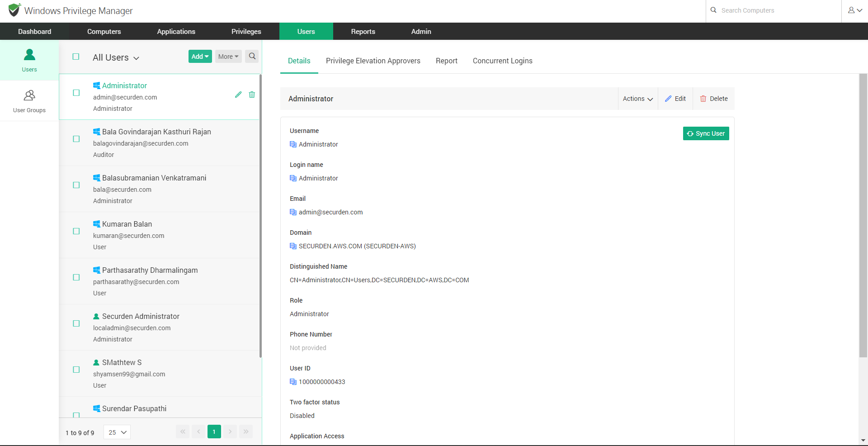The height and width of the screenshot is (446, 868).
Task: Copy the User ID with the copy icon
Action: point(292,382)
